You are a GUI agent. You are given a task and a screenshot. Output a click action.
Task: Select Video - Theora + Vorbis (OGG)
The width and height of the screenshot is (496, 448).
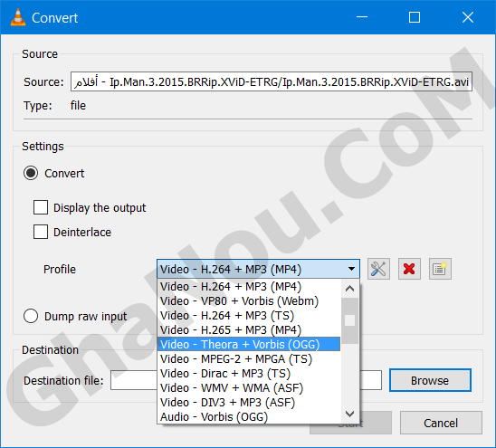249,344
